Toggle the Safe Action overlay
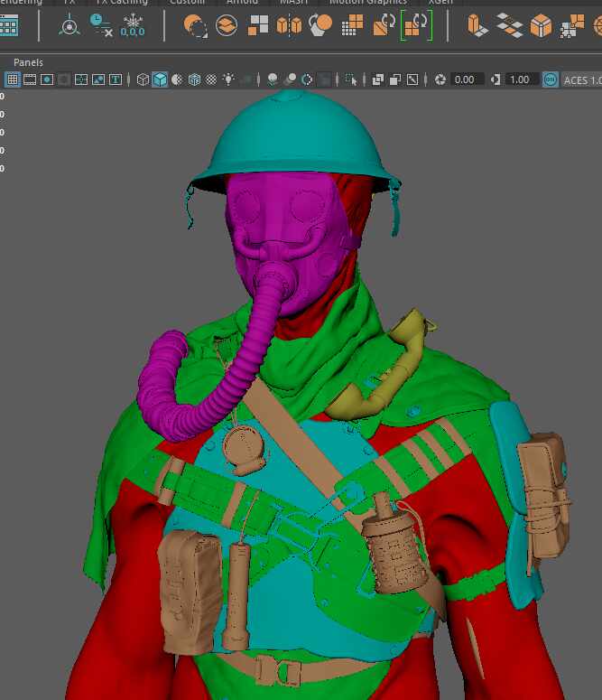This screenshot has width=602, height=700. click(x=98, y=79)
